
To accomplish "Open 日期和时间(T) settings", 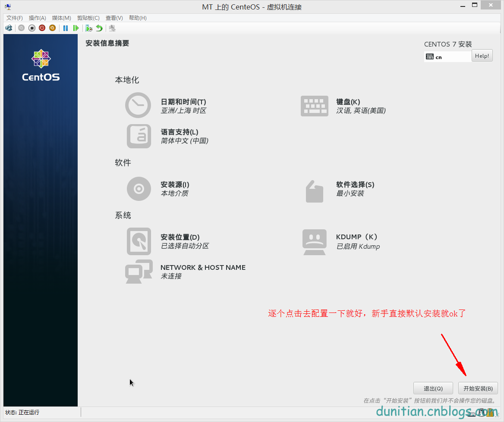I will pos(183,102).
